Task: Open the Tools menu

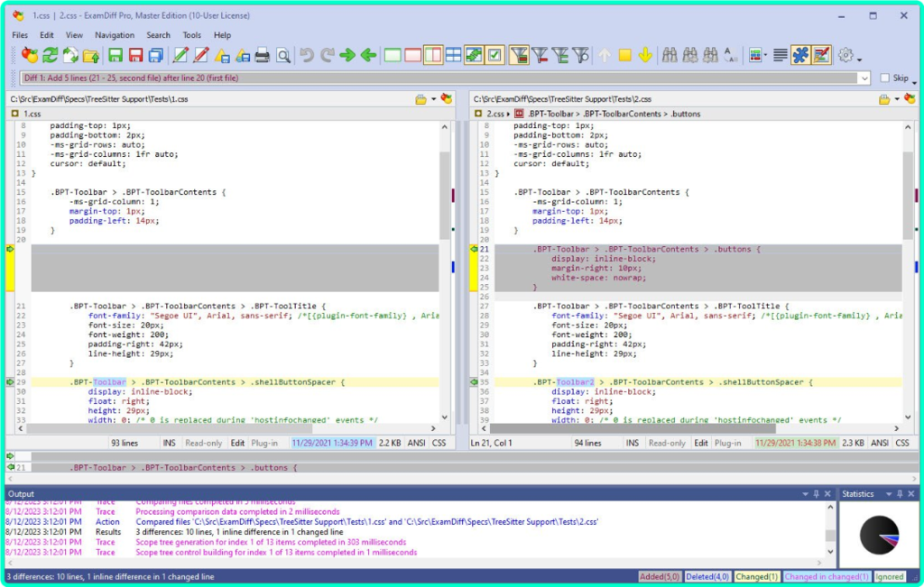Action: [x=191, y=35]
